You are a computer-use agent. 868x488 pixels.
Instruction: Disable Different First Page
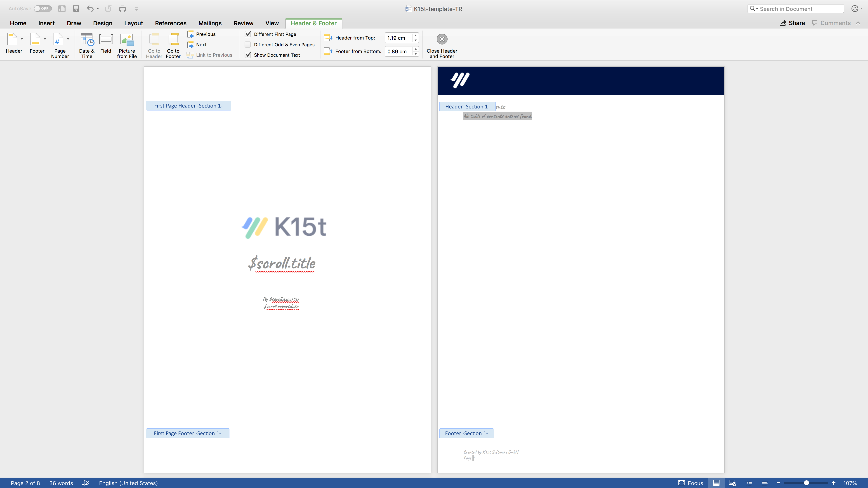(x=248, y=34)
